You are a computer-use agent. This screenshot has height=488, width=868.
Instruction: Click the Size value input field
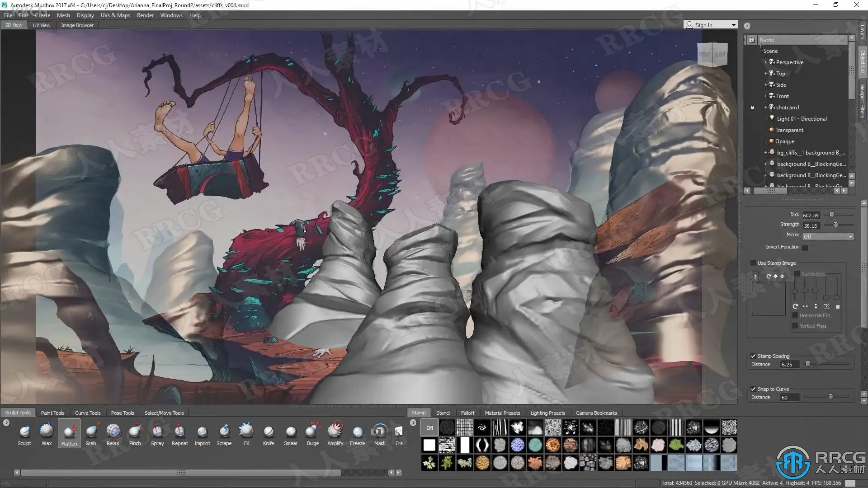[x=811, y=215]
